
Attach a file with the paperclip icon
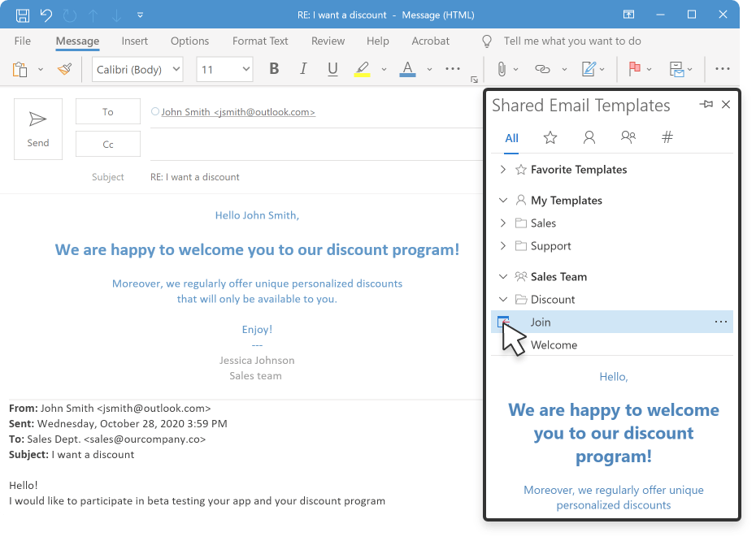click(x=502, y=70)
